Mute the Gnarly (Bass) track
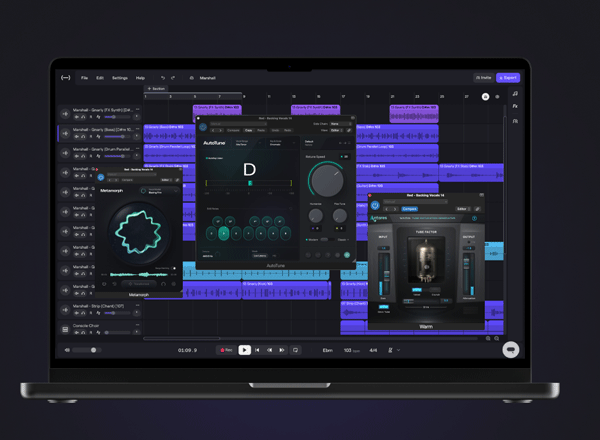 [77, 137]
